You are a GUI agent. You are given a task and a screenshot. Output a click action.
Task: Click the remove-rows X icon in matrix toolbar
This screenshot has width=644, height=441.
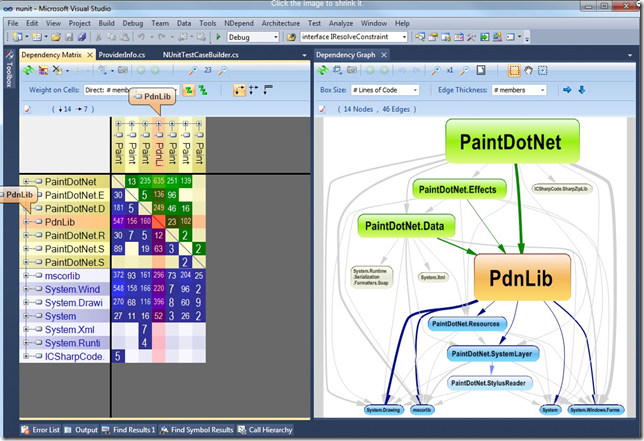(57, 70)
